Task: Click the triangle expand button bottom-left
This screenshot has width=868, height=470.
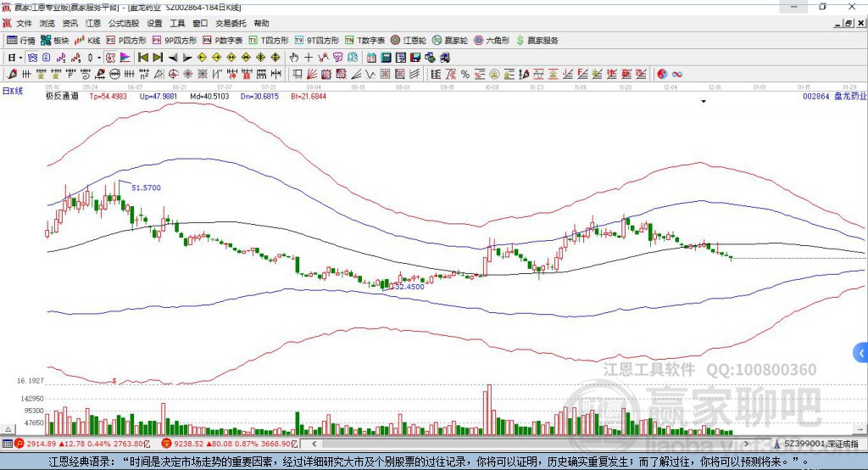Action: pos(8,429)
